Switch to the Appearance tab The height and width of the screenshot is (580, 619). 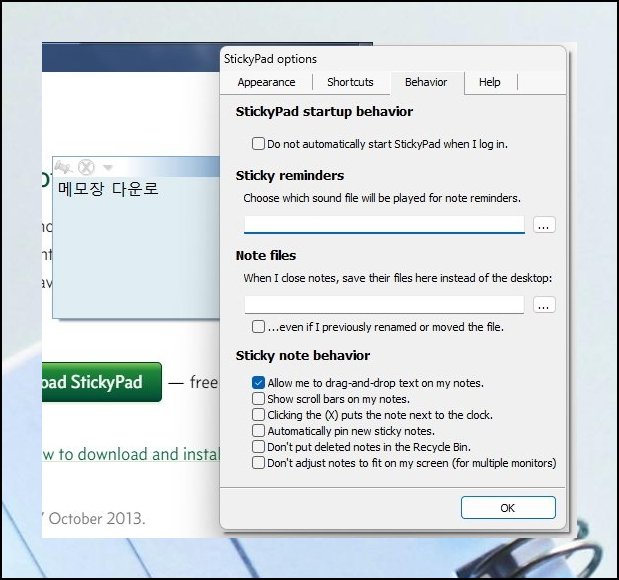266,82
